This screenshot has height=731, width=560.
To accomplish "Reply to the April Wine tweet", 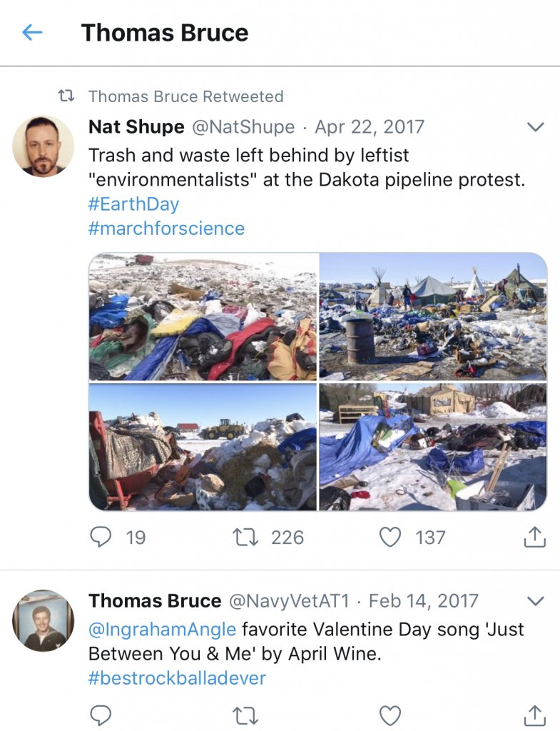I will [101, 715].
